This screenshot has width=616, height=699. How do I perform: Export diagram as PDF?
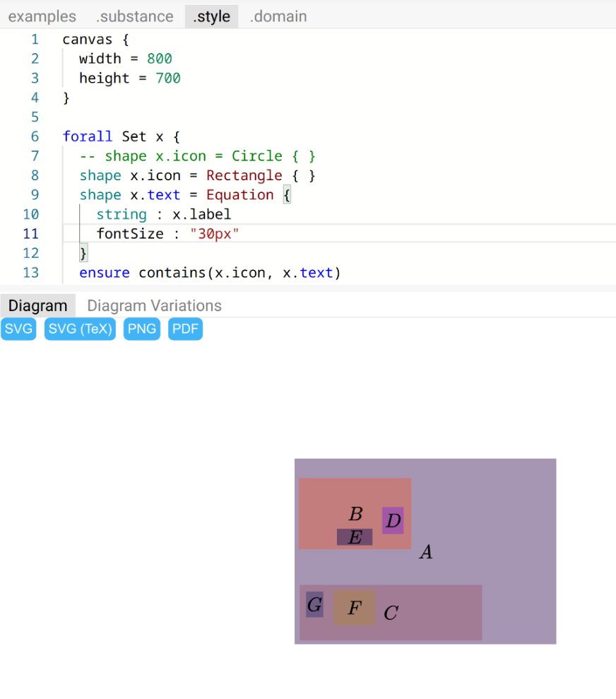(185, 329)
